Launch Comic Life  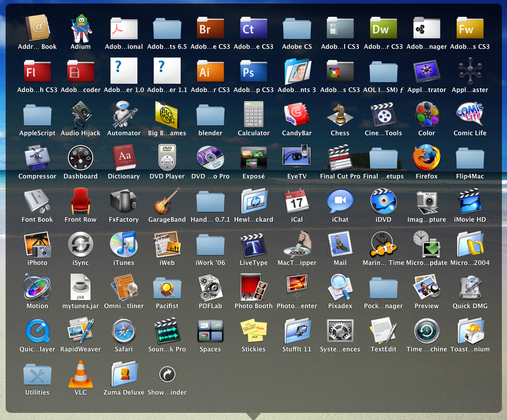tap(470, 114)
